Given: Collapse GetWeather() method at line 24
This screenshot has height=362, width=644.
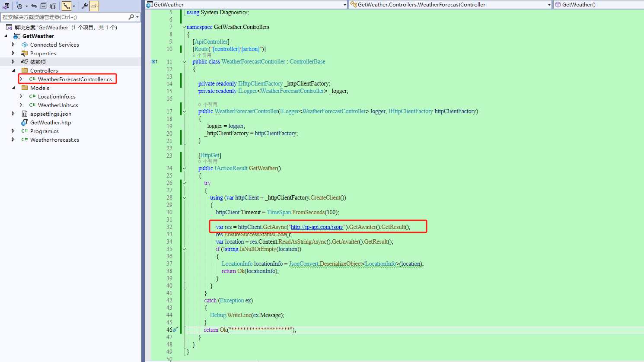Looking at the screenshot, I should click(x=184, y=168).
